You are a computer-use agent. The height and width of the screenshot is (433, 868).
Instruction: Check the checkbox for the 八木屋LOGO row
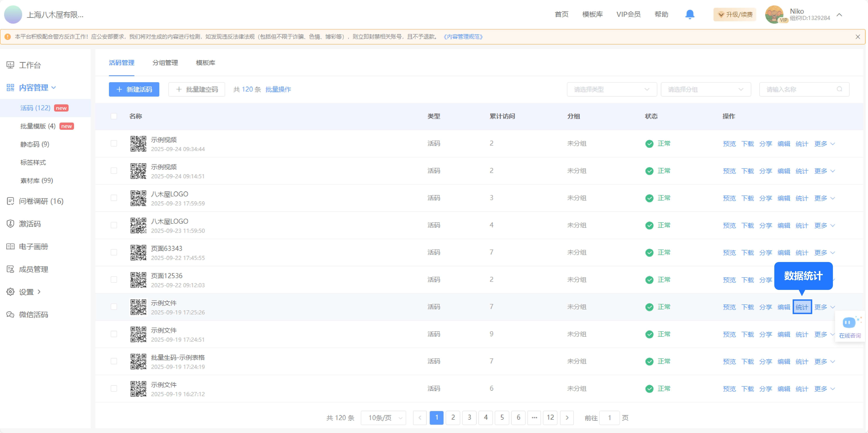[114, 198]
